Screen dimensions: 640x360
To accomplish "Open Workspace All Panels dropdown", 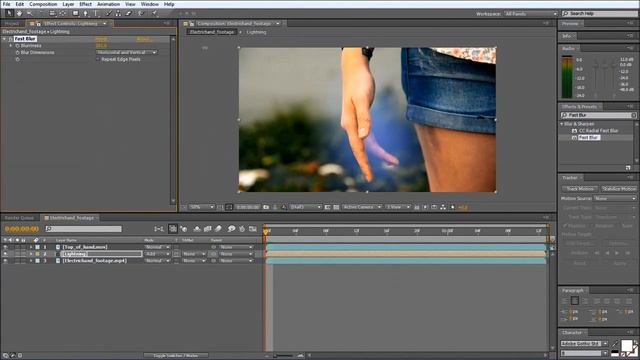I will [x=531, y=14].
